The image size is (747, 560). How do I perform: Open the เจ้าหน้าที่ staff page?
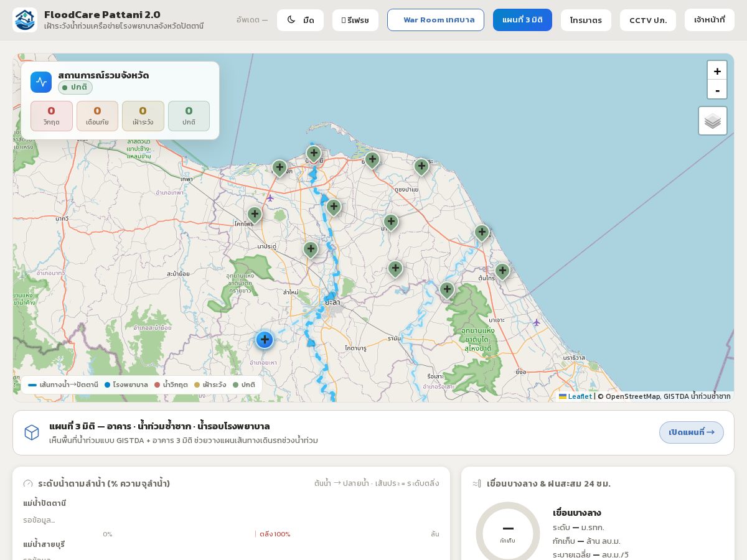pyautogui.click(x=710, y=20)
